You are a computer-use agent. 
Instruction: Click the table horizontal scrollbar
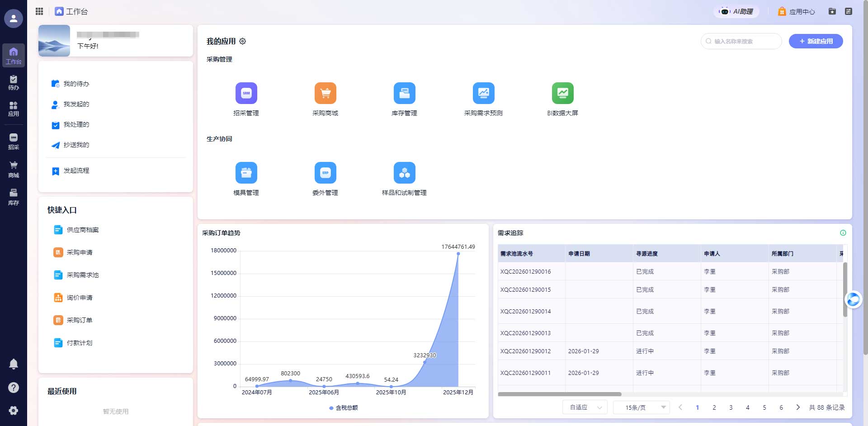coord(560,394)
